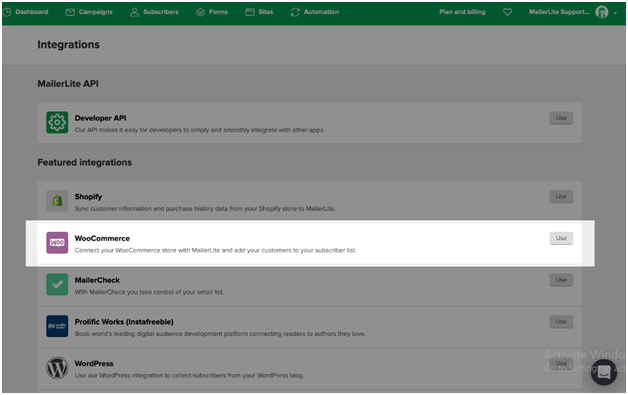
Task: Click Use for Prolific Works (Instafreebie)
Action: (561, 321)
